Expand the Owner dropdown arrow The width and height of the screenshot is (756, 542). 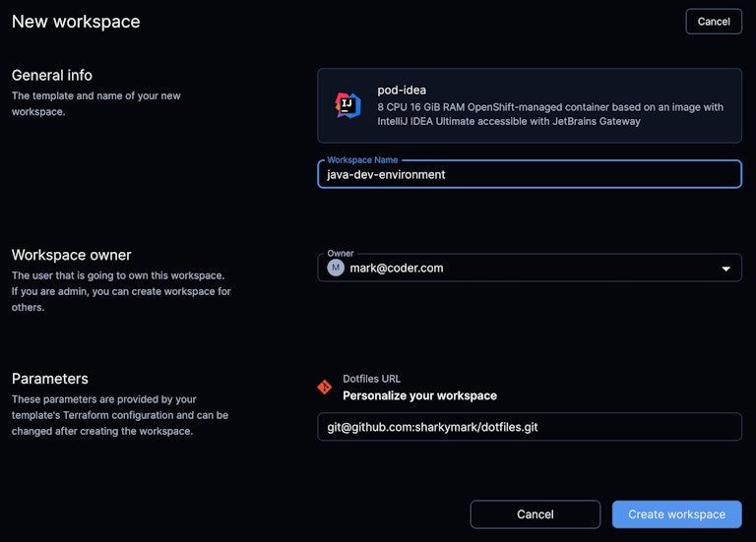pos(725,269)
